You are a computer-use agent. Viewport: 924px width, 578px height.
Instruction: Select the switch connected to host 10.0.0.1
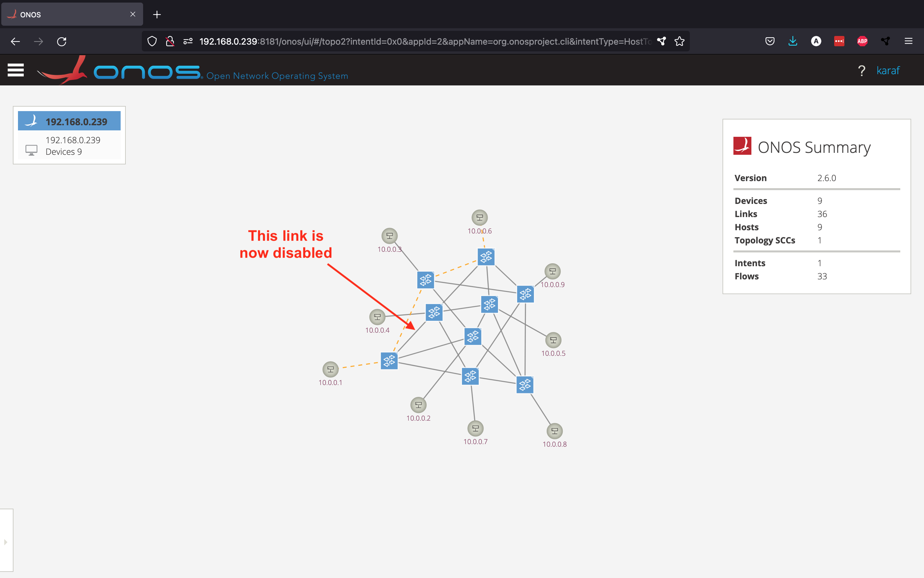389,361
